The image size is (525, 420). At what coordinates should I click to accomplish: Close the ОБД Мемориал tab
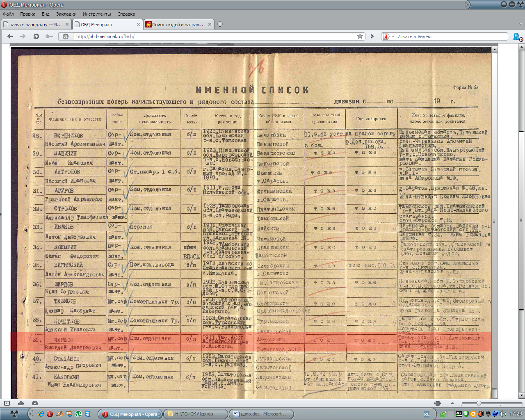(x=138, y=25)
